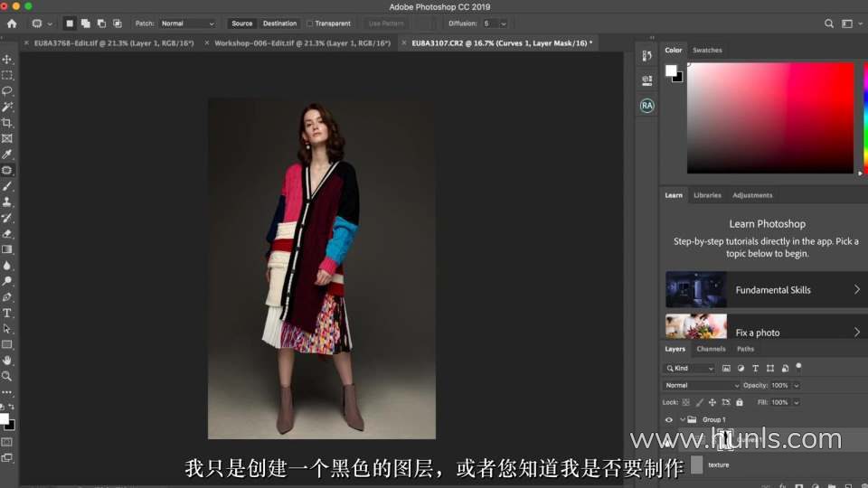The width and height of the screenshot is (868, 488).
Task: Open the Fundamental Skills tutorial
Action: click(766, 290)
